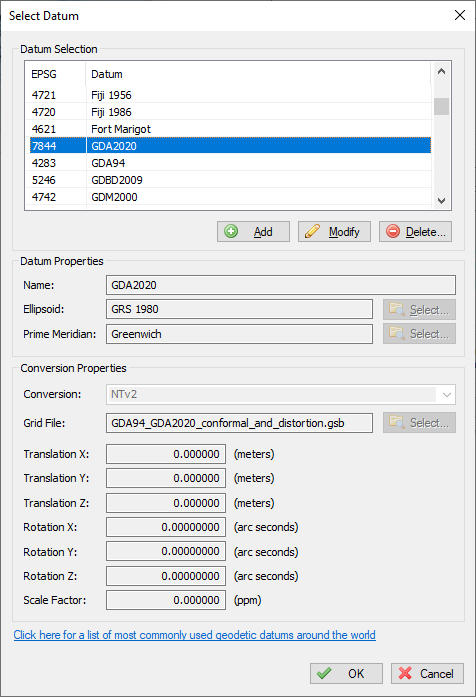Click EPSG code 4283 cell
The image size is (476, 697).
click(57, 163)
